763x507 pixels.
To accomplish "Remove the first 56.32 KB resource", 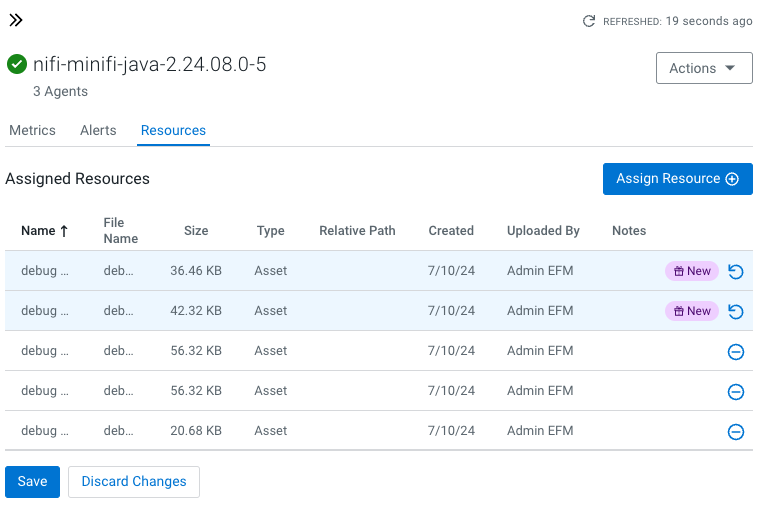I will 736,352.
